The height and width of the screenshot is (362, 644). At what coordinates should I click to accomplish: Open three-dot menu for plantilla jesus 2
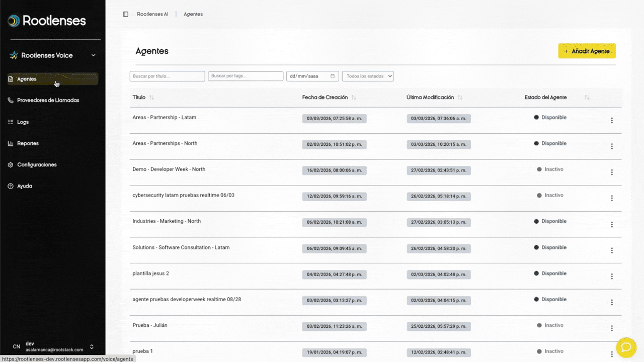(x=612, y=277)
